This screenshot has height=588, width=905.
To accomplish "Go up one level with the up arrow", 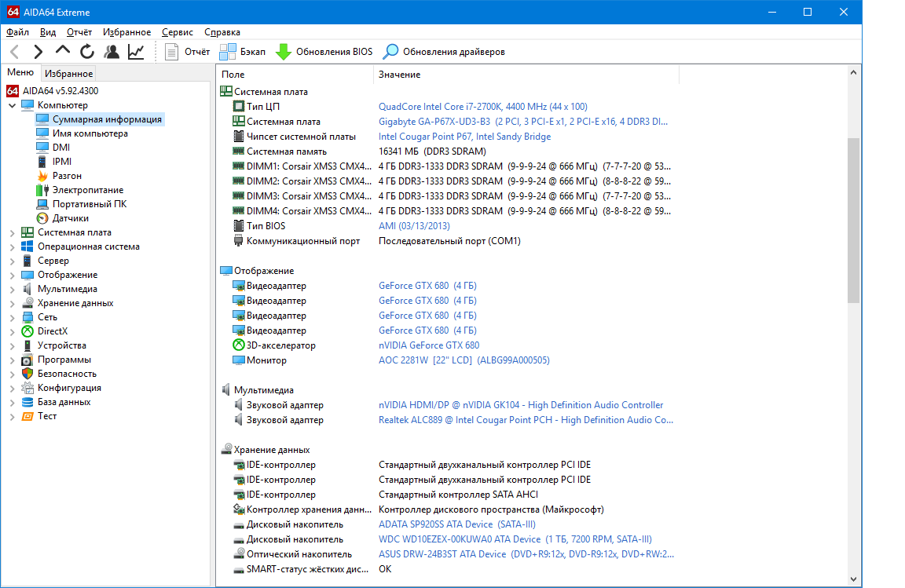I will [62, 51].
